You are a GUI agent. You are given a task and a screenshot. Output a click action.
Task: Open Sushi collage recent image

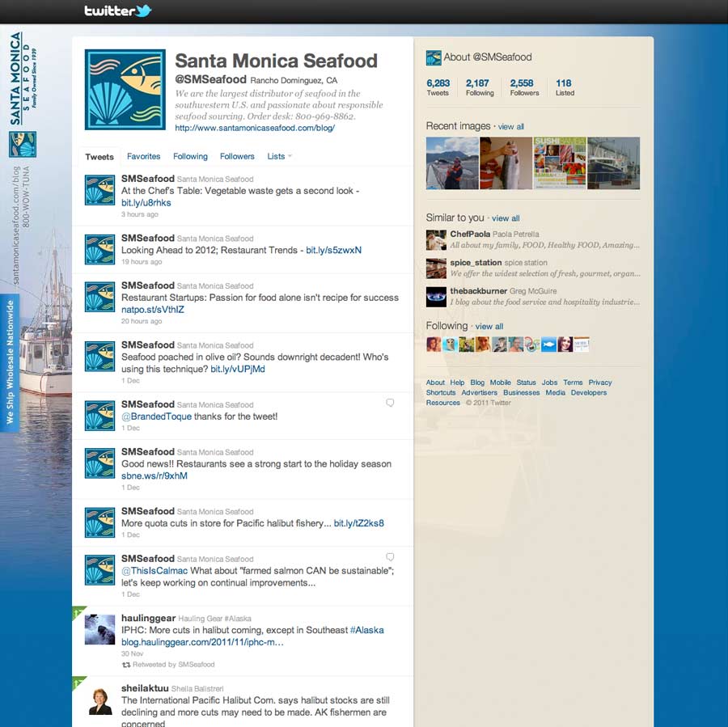560,163
